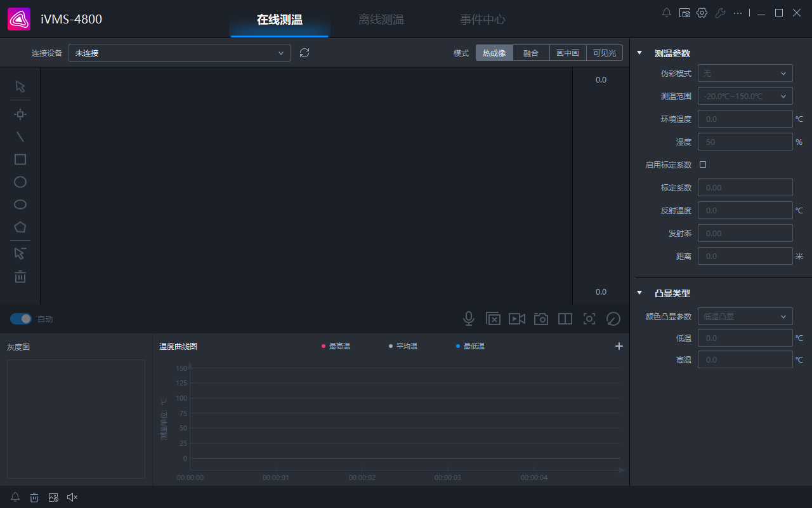Expand the 测温范围 range dropdown

(745, 96)
